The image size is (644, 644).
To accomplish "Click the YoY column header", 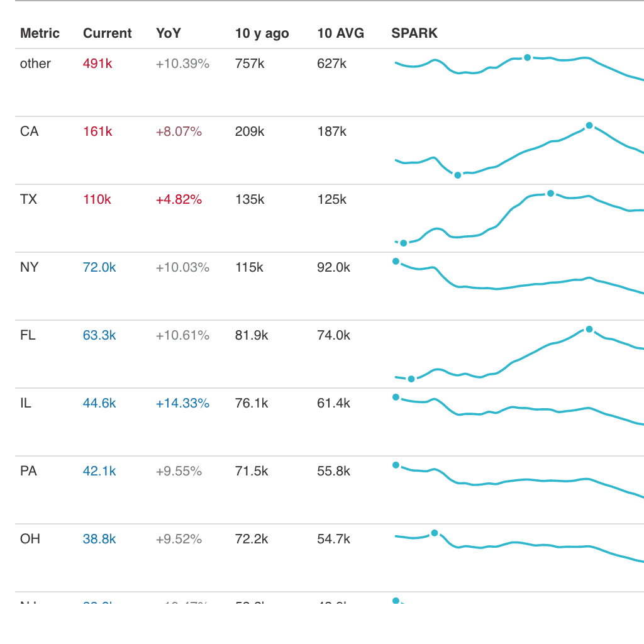I will pyautogui.click(x=169, y=33).
